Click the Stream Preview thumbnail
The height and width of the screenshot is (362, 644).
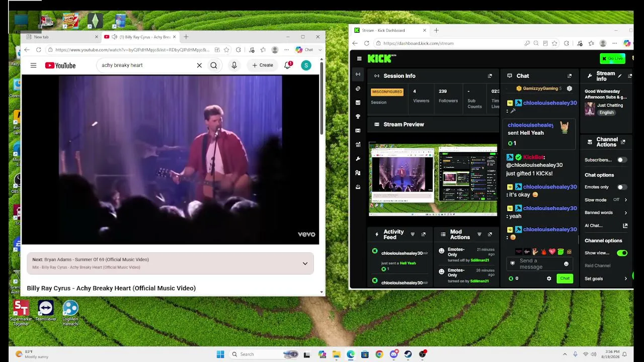(433, 180)
